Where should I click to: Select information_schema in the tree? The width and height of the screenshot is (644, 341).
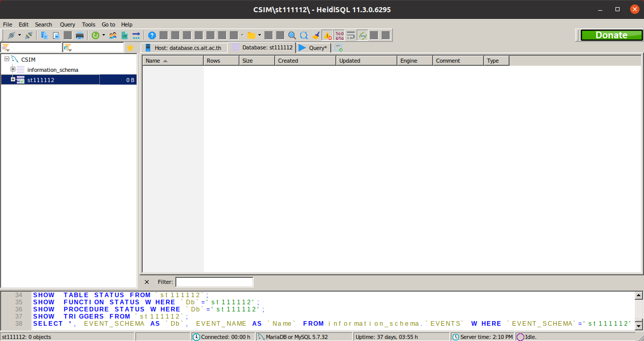[52, 70]
